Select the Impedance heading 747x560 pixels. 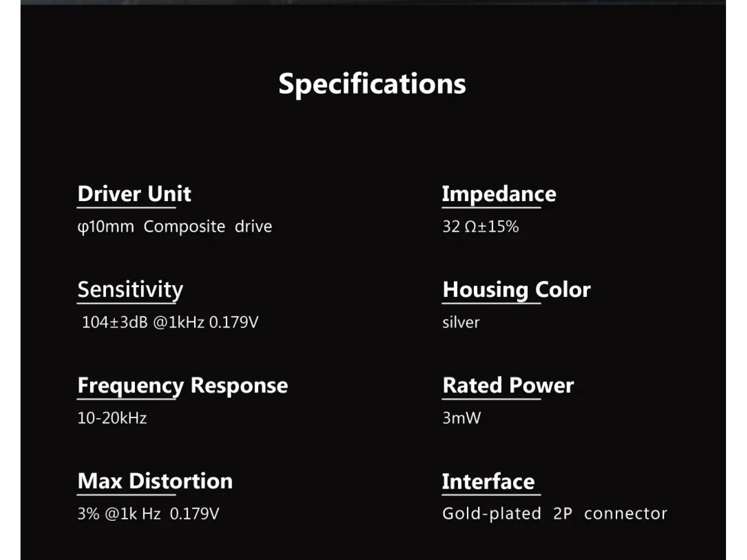pos(499,194)
